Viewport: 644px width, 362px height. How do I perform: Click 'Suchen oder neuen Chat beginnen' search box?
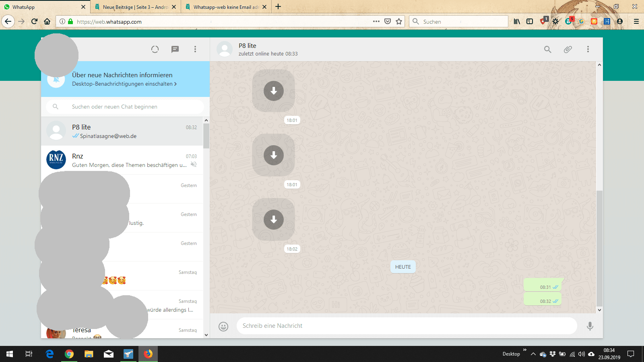[x=125, y=107]
